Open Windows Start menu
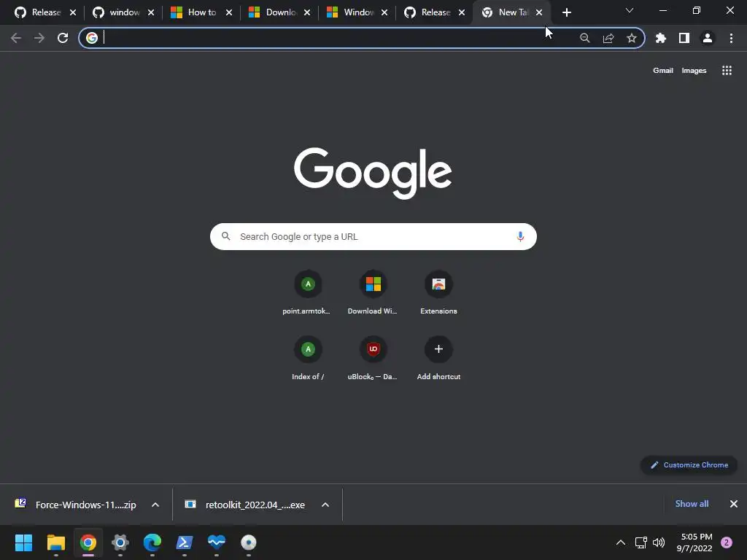The image size is (747, 560). (x=24, y=542)
